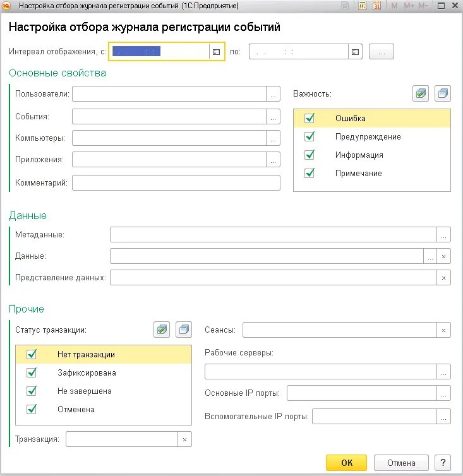
Task: Toggle the Зафиксирована checkbox
Action: tap(32, 372)
